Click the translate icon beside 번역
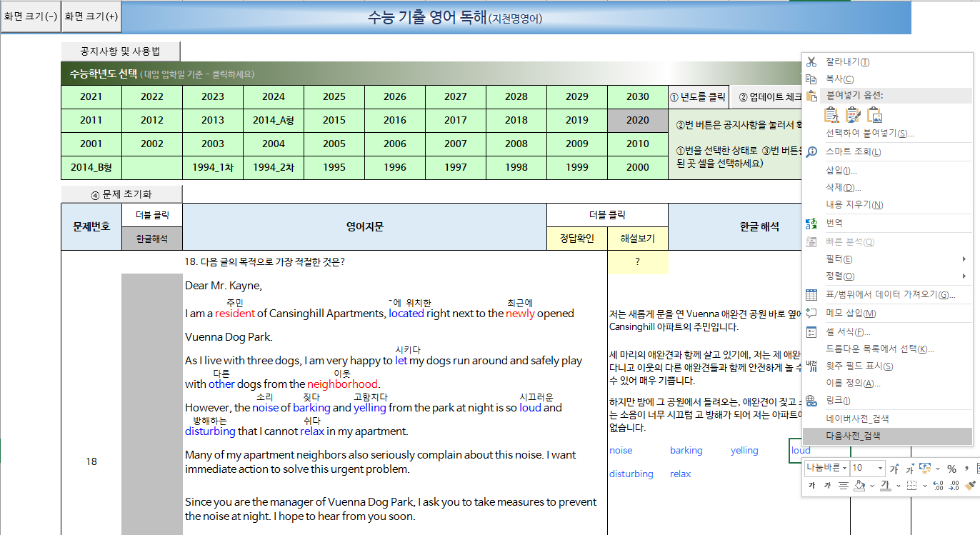Screen dimensions: 980x535 [811, 224]
